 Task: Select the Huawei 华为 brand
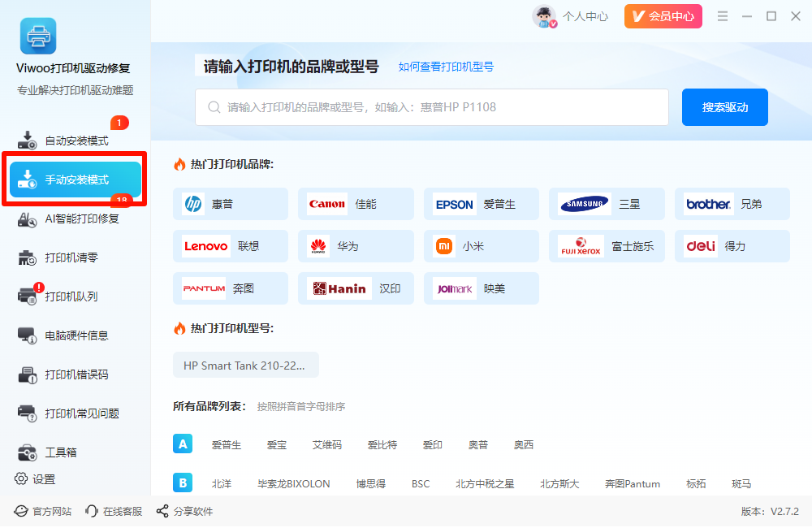(x=356, y=246)
